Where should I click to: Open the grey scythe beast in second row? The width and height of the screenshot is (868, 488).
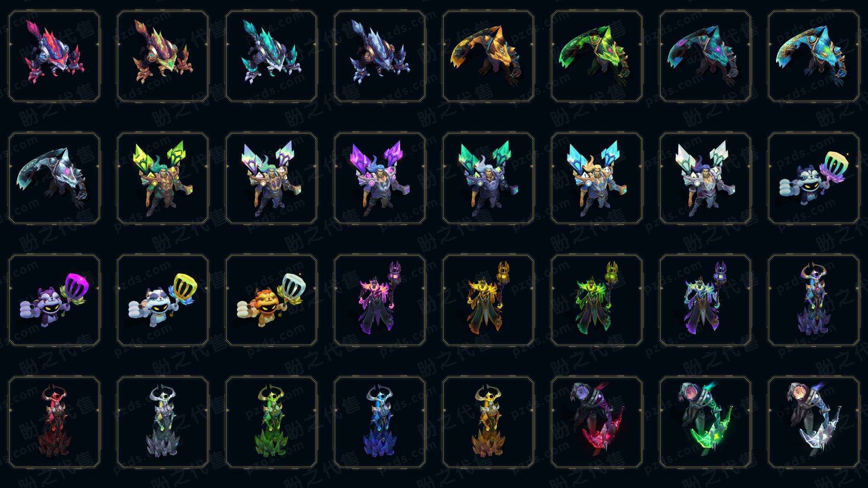(x=54, y=178)
